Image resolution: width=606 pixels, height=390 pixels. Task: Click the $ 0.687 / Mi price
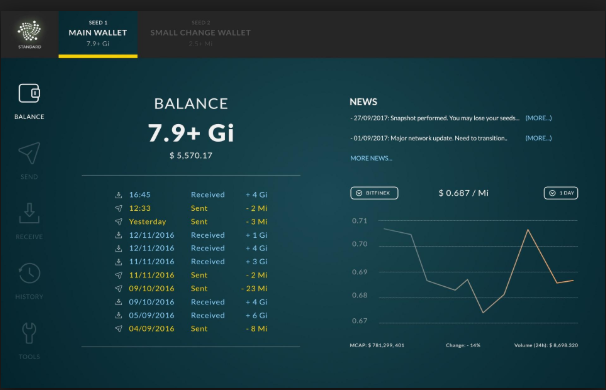tap(463, 193)
